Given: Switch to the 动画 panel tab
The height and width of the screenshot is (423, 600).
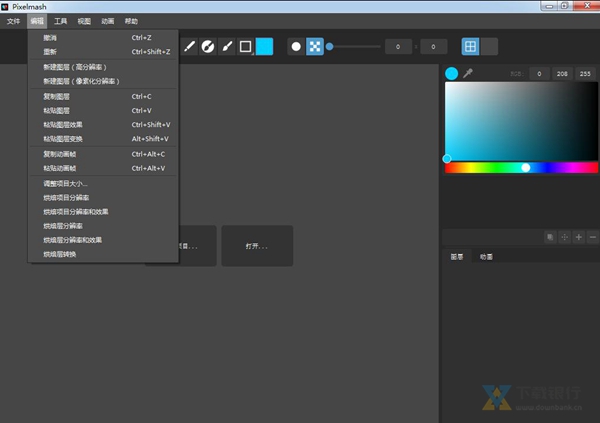Looking at the screenshot, I should 485,257.
